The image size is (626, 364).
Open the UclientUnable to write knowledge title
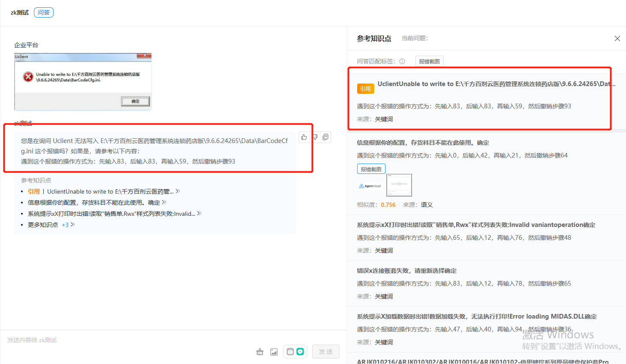497,84
